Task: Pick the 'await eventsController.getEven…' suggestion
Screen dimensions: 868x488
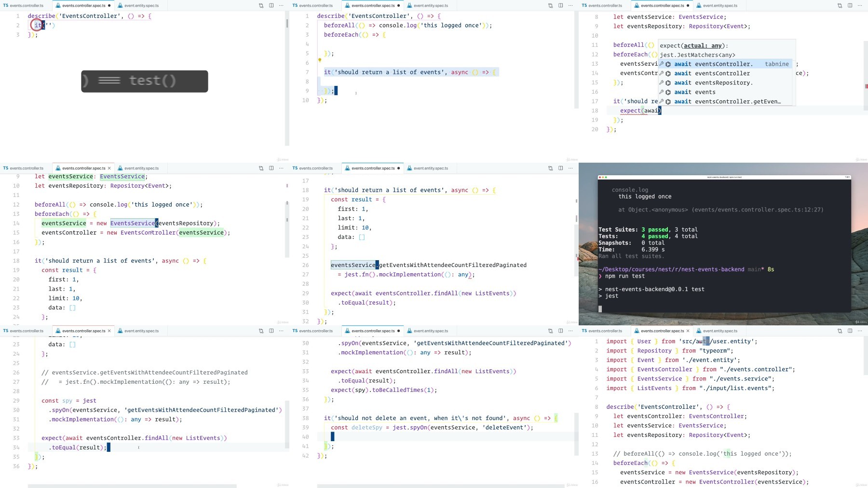Action: click(x=725, y=102)
